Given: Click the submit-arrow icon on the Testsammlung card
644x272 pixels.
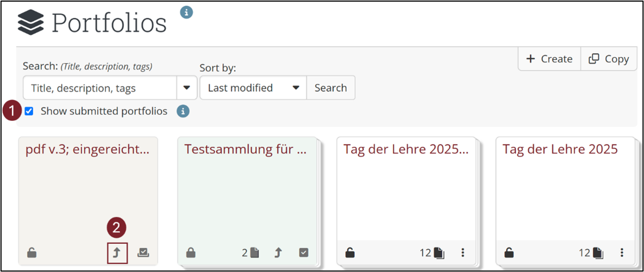Looking at the screenshot, I should (x=278, y=253).
